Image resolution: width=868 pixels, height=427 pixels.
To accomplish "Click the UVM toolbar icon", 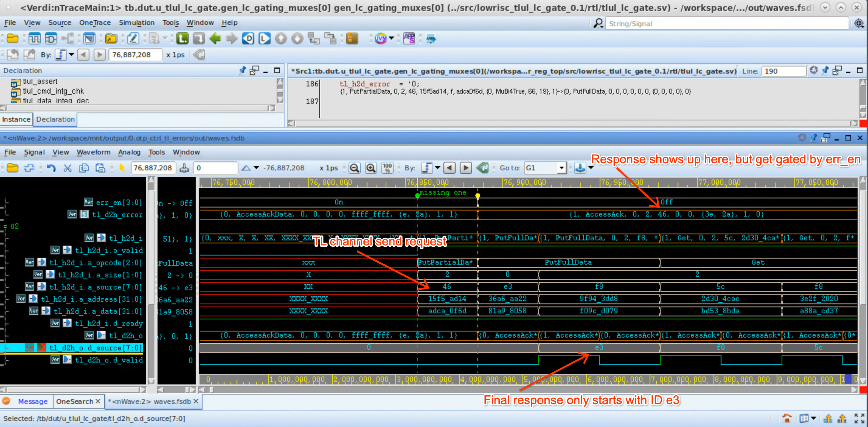I will click(x=381, y=39).
